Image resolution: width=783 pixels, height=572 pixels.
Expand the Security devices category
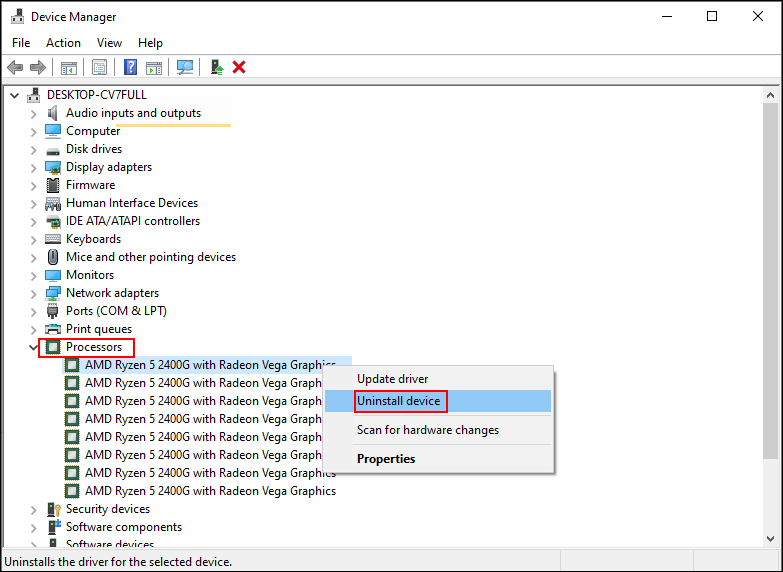click(x=33, y=510)
